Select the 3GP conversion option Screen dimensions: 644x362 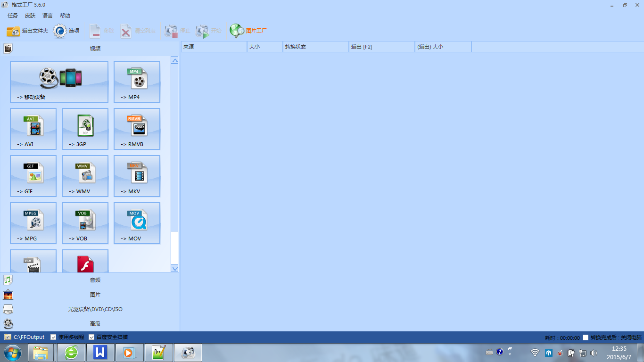pos(85,128)
